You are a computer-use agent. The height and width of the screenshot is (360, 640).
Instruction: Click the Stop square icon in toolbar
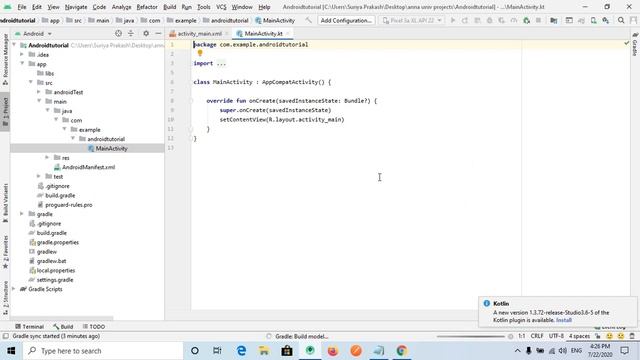pyautogui.click(x=538, y=20)
